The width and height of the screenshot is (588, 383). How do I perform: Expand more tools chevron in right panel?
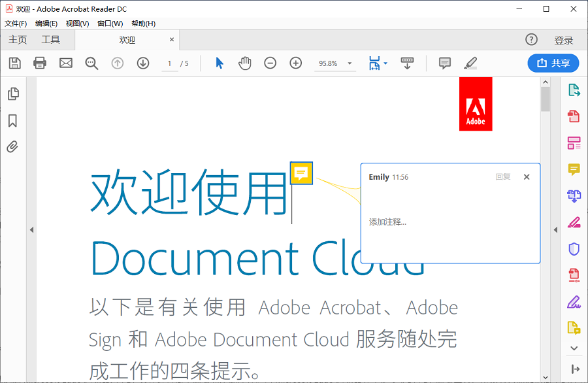pos(574,348)
